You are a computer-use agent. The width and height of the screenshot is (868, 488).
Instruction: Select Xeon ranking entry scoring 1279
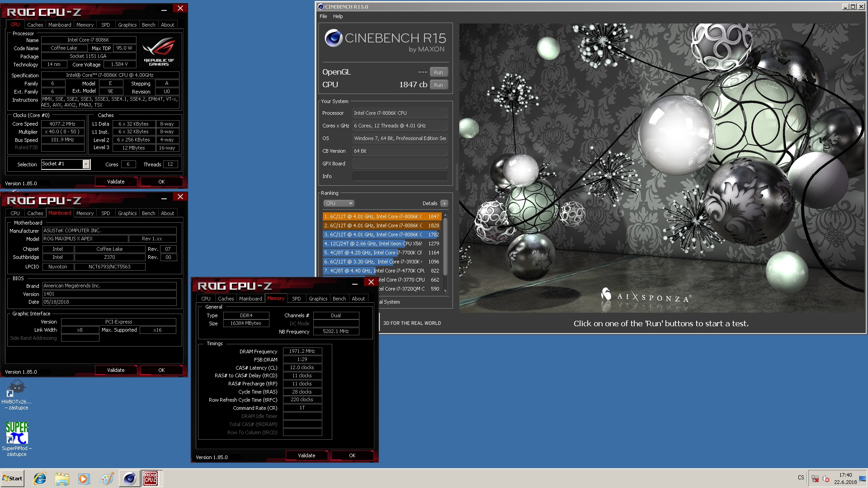[x=382, y=244]
